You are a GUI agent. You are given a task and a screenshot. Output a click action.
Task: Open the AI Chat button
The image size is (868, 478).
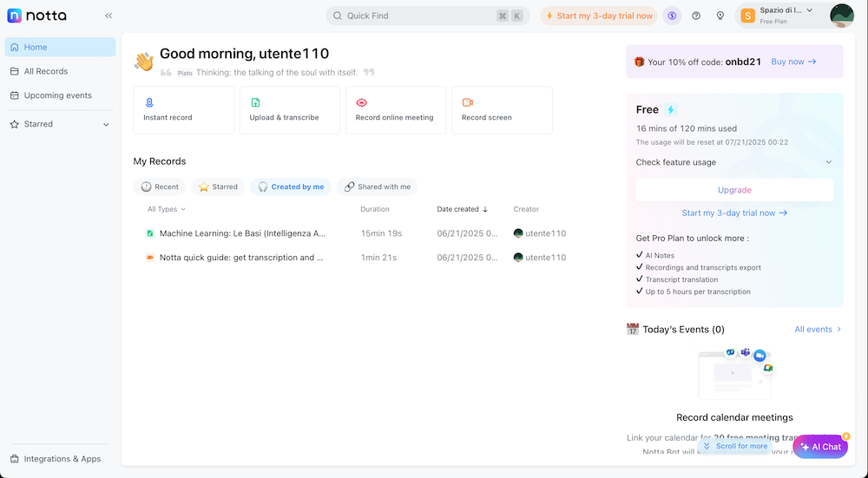coord(820,447)
